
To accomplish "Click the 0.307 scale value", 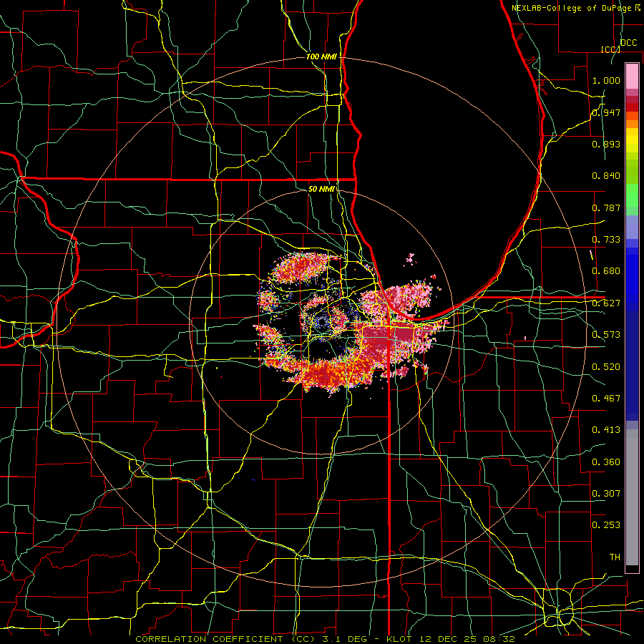I will pyautogui.click(x=606, y=494).
